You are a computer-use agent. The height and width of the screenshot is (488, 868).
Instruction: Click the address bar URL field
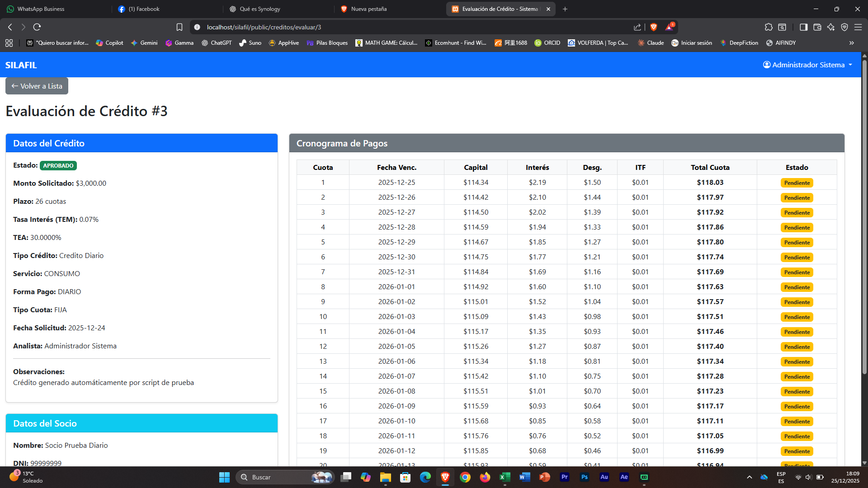(407, 27)
